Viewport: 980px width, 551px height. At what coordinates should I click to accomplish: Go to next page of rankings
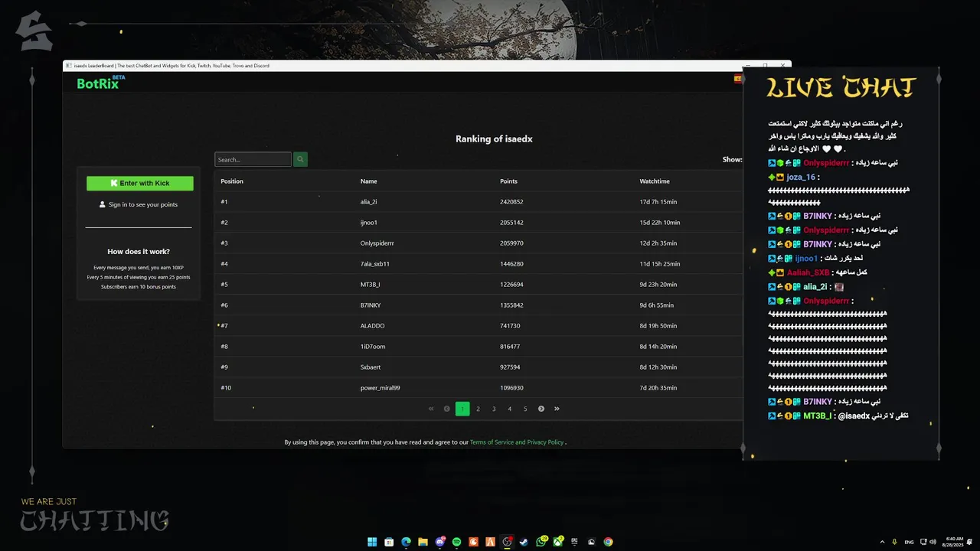(x=541, y=409)
